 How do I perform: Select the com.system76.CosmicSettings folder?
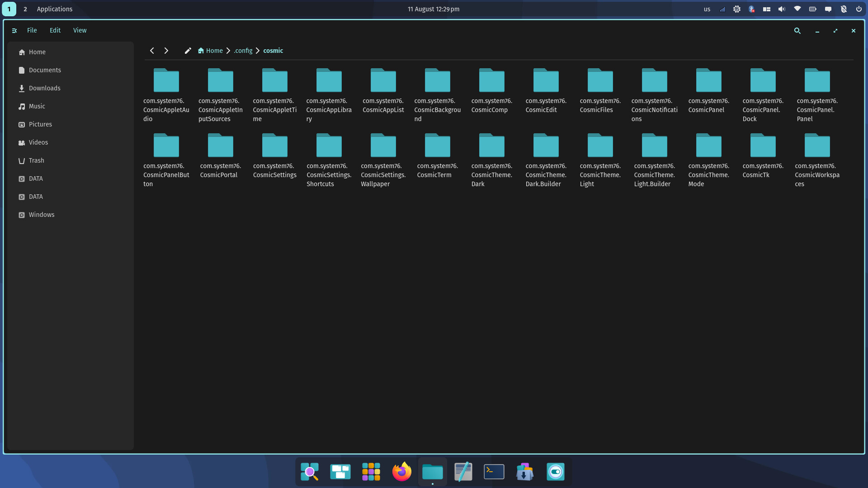point(275,155)
